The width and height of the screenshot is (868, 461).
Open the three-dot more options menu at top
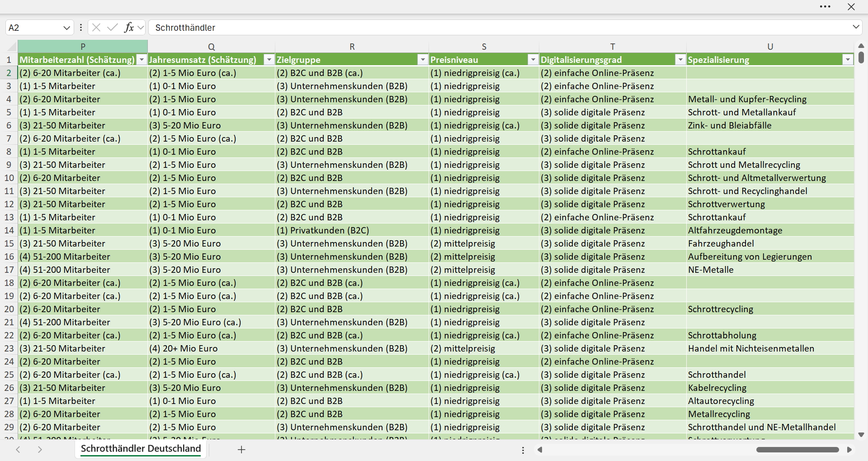click(825, 7)
